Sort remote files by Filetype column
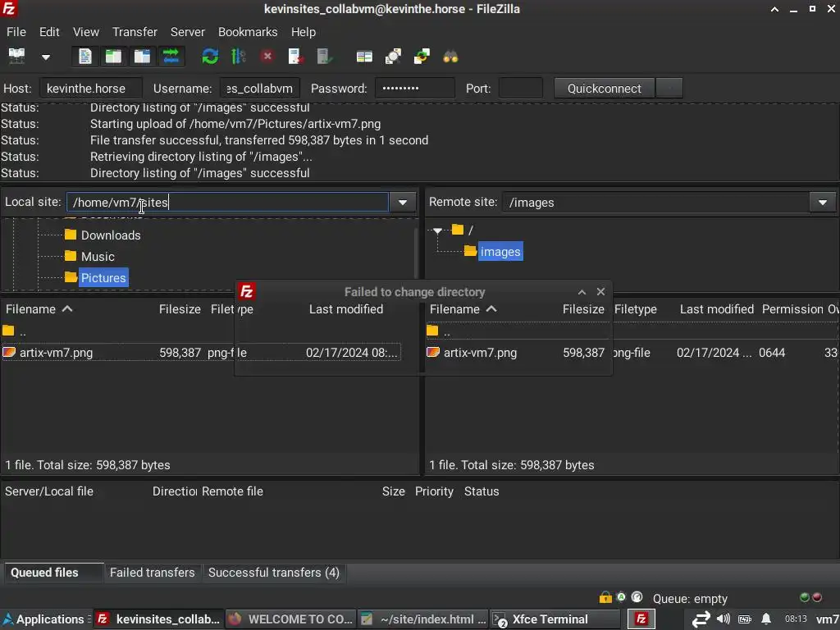This screenshot has height=630, width=840. point(636,309)
